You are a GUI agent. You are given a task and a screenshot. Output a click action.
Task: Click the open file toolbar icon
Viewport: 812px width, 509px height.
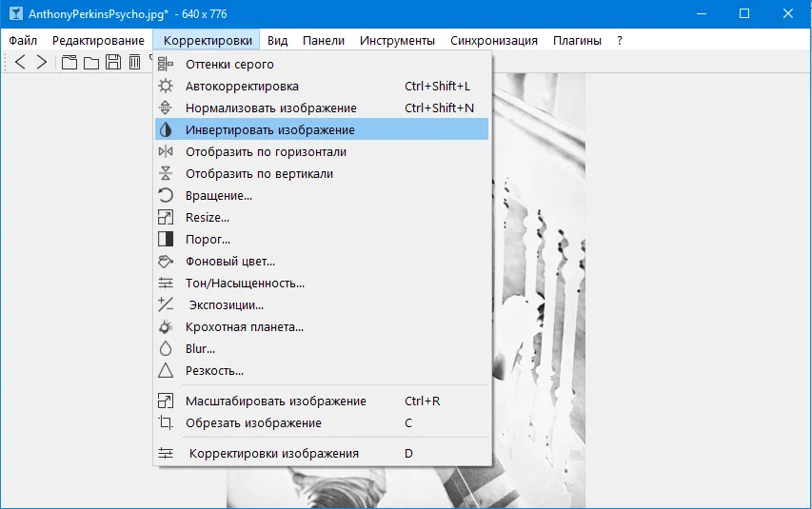[69, 62]
